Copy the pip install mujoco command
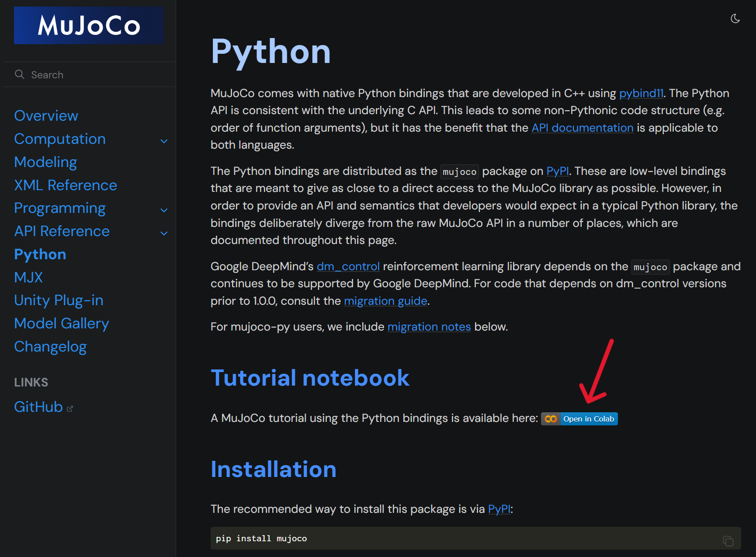Screen dimensions: 756x557 pyautogui.click(x=728, y=541)
